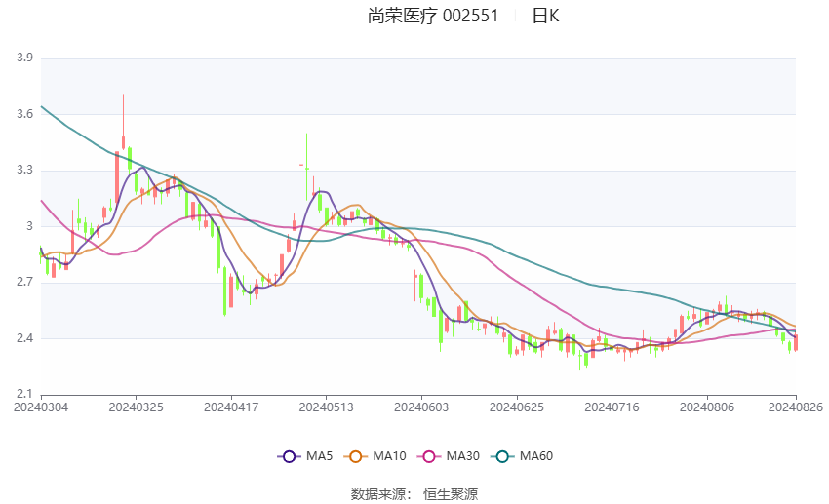Click the x-axis date label 20240417
Image resolution: width=829 pixels, height=504 pixels.
[231, 407]
